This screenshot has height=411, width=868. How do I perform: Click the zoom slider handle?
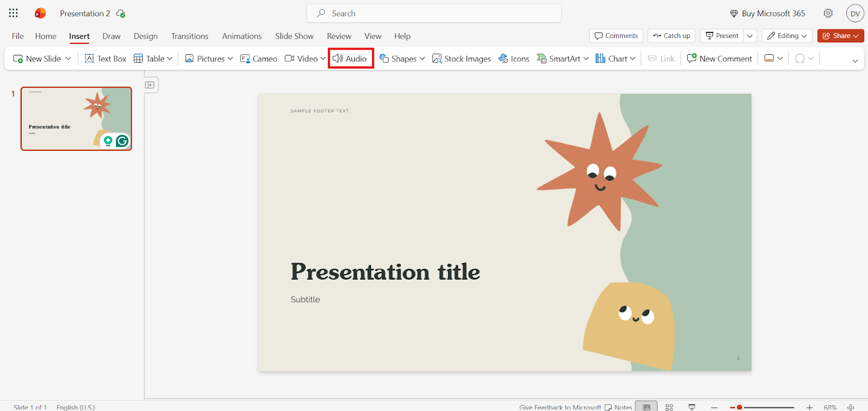(739, 407)
